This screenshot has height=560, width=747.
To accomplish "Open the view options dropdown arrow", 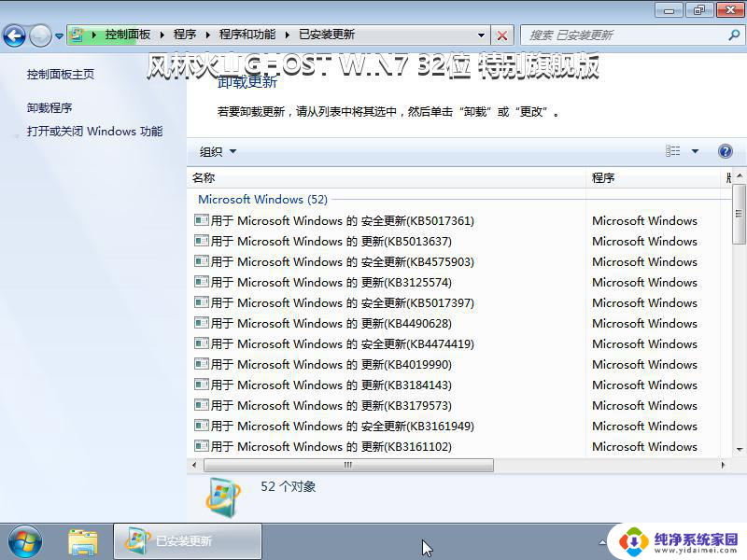I will (696, 151).
